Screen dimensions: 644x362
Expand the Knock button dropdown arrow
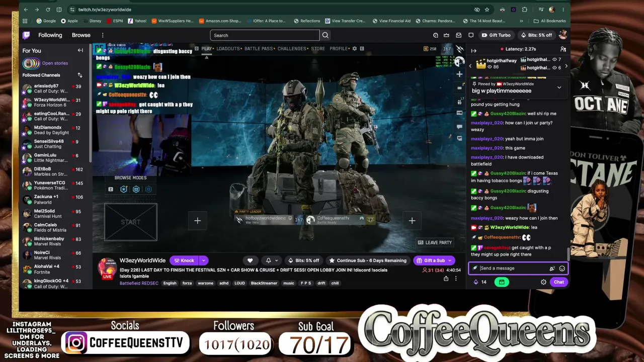tap(203, 260)
